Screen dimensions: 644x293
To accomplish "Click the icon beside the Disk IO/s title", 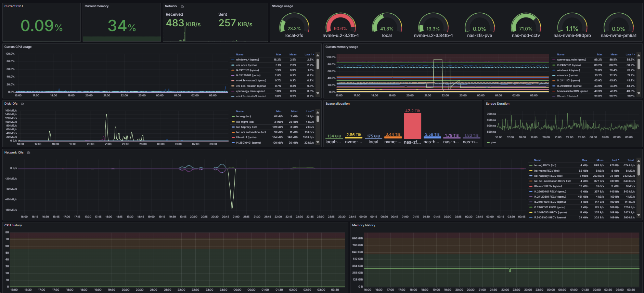I will click(x=23, y=104).
